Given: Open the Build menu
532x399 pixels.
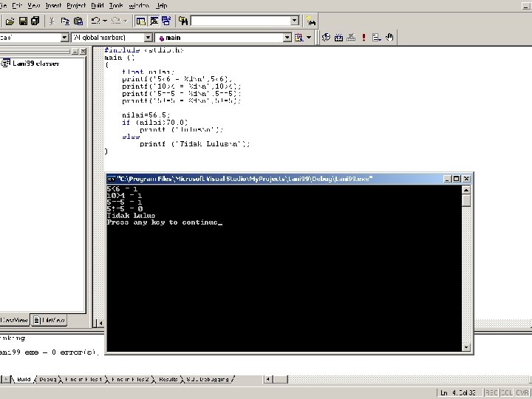Looking at the screenshot, I should coord(98,5).
